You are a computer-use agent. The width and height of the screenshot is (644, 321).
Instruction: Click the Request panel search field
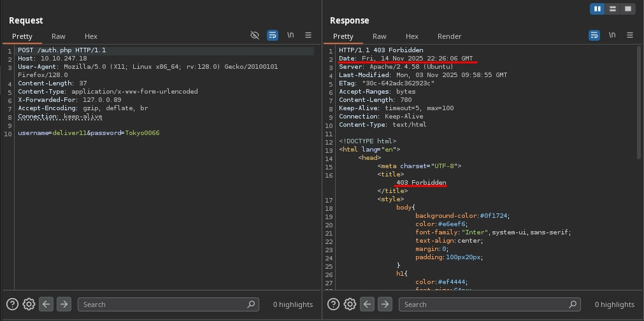point(166,304)
